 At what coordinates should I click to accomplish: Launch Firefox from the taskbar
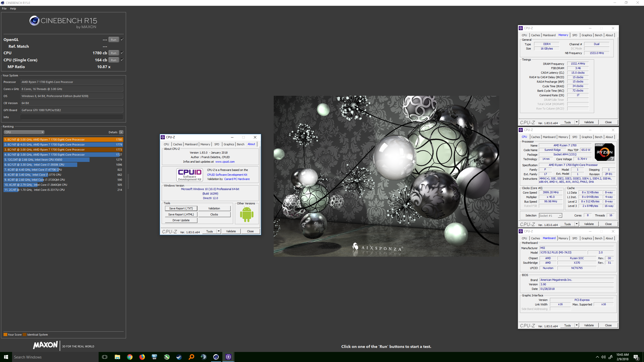click(142, 357)
